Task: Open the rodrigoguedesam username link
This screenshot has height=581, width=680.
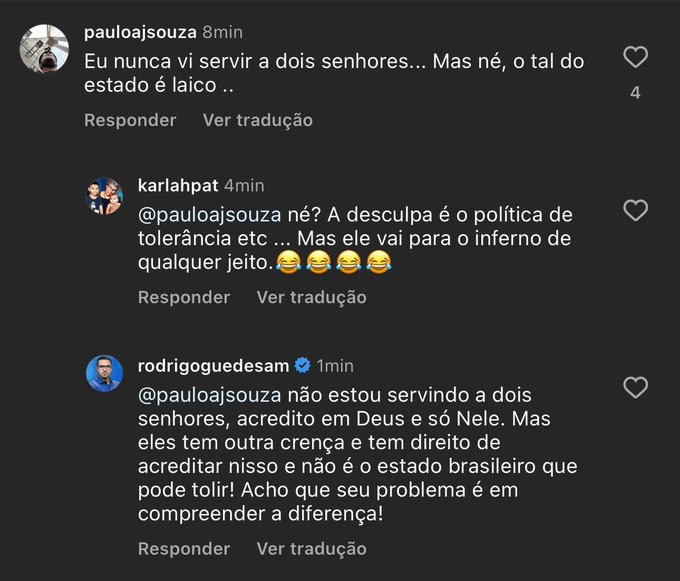Action: tap(213, 366)
